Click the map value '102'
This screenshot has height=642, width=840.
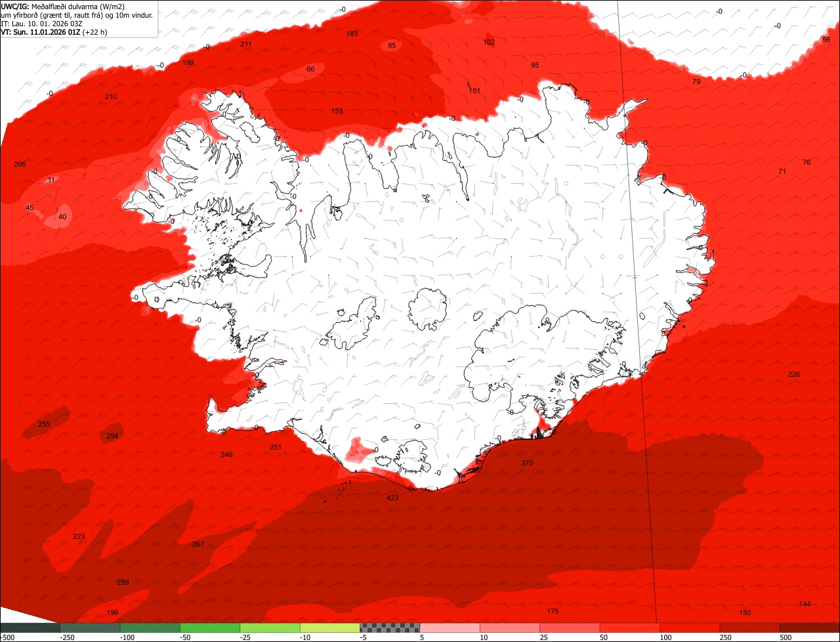click(x=489, y=42)
